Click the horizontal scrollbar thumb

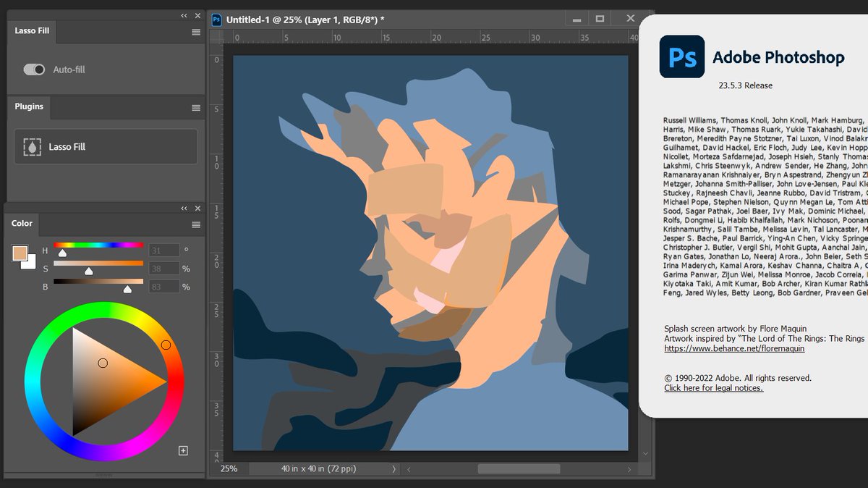[x=519, y=469]
